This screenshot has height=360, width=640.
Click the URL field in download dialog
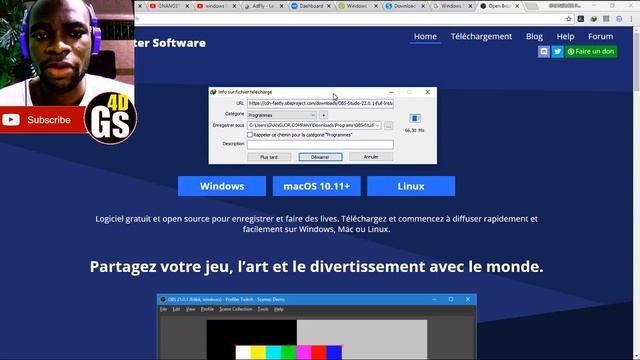(320, 104)
